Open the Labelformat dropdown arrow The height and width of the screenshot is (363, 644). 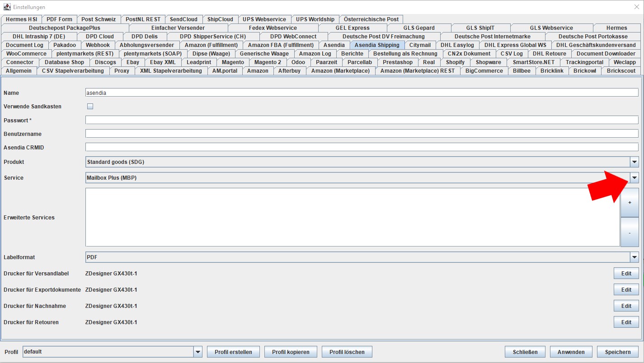635,257
